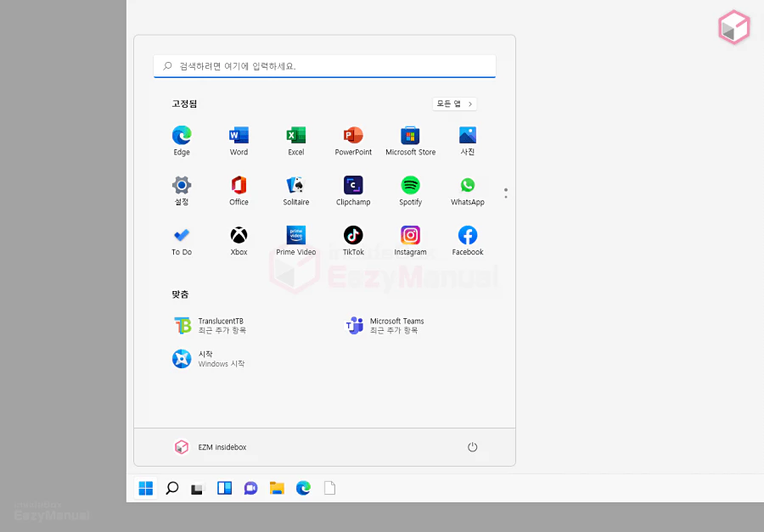The image size is (764, 532).
Task: Show 모든 앱 (all apps) list
Action: pos(454,104)
